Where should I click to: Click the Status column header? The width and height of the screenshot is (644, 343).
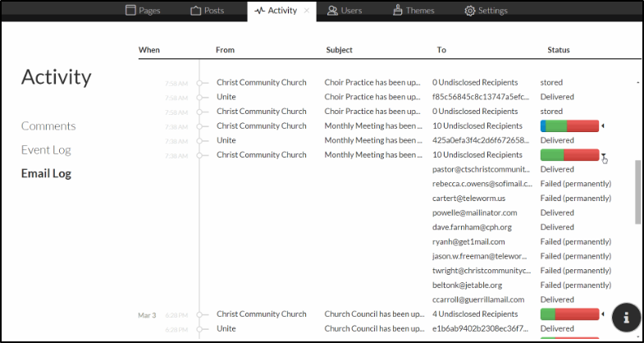coord(559,50)
